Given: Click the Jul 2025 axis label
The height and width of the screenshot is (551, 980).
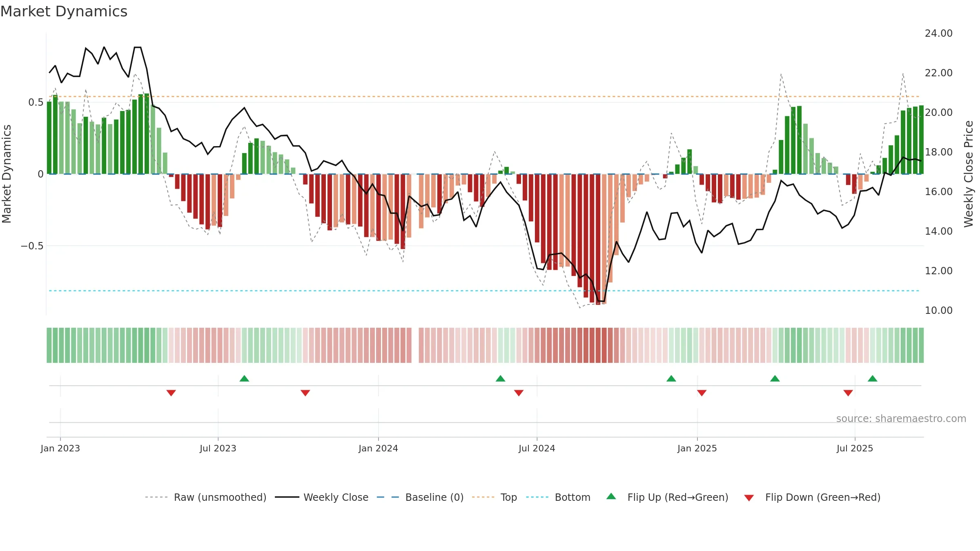Looking at the screenshot, I should [x=855, y=448].
